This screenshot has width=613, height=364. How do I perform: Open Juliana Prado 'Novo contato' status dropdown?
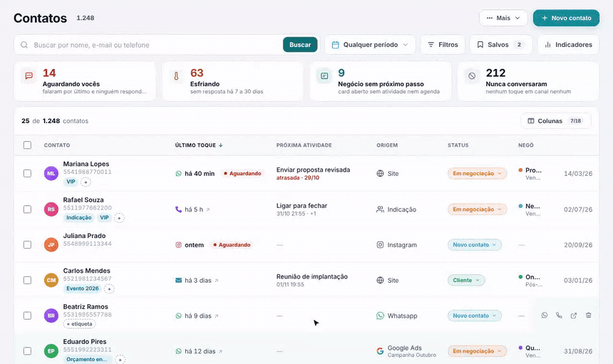pyautogui.click(x=475, y=245)
